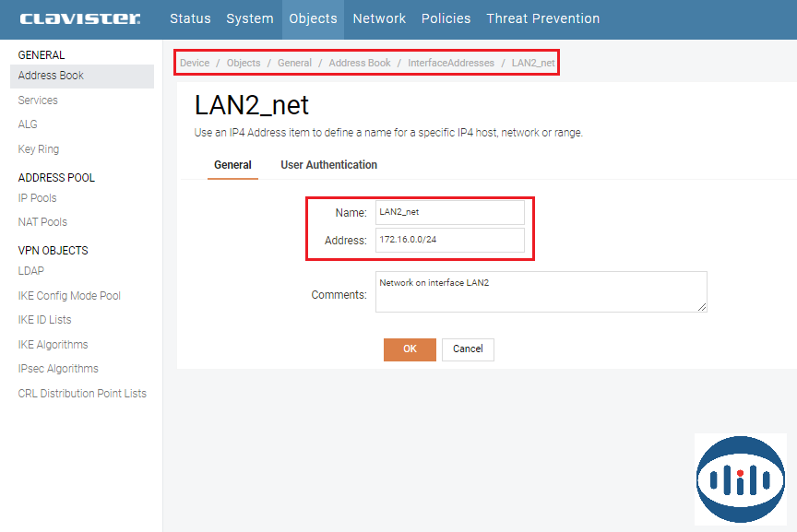Open Services in the sidebar

38,100
